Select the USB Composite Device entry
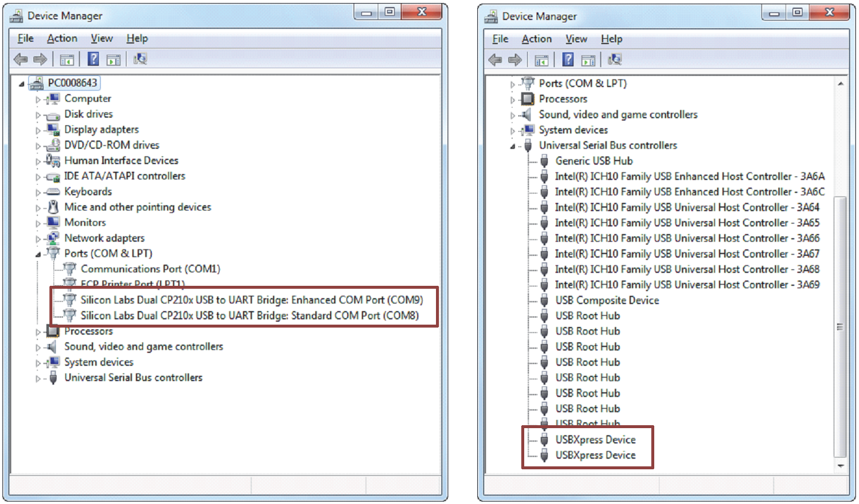The image size is (859, 504). (x=607, y=301)
